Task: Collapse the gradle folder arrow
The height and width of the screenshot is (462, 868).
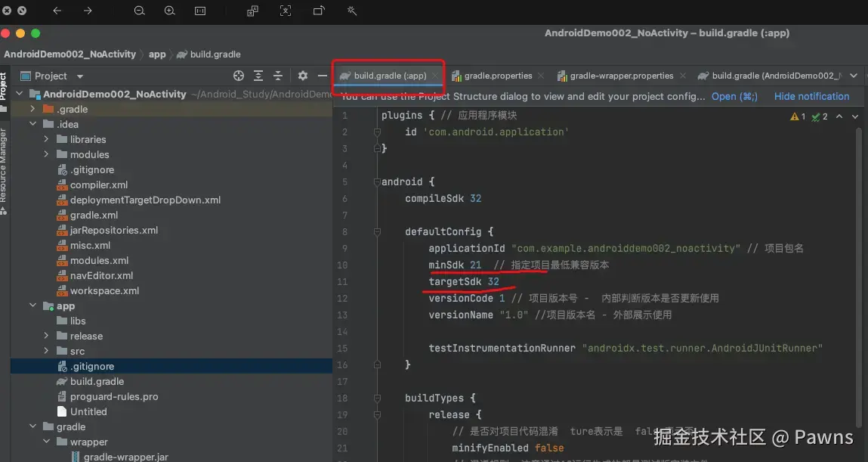Action: (33, 426)
